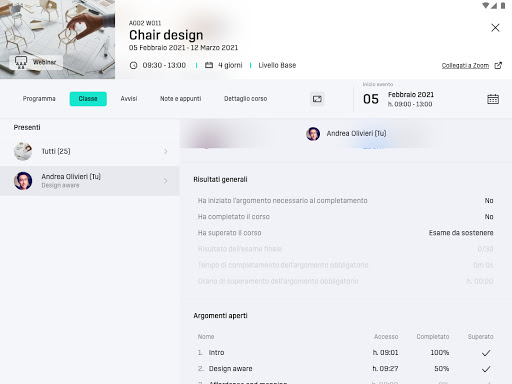Click the Completato column header
Viewport: 512px width, 384px height.
[433, 337]
